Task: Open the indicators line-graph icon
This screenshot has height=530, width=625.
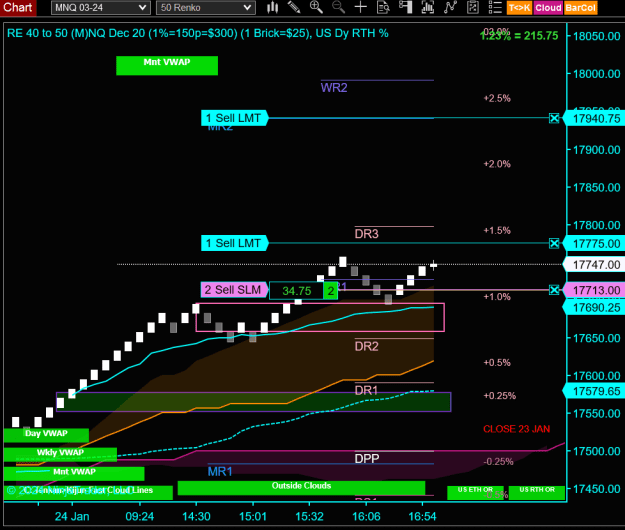Action: coord(450,8)
